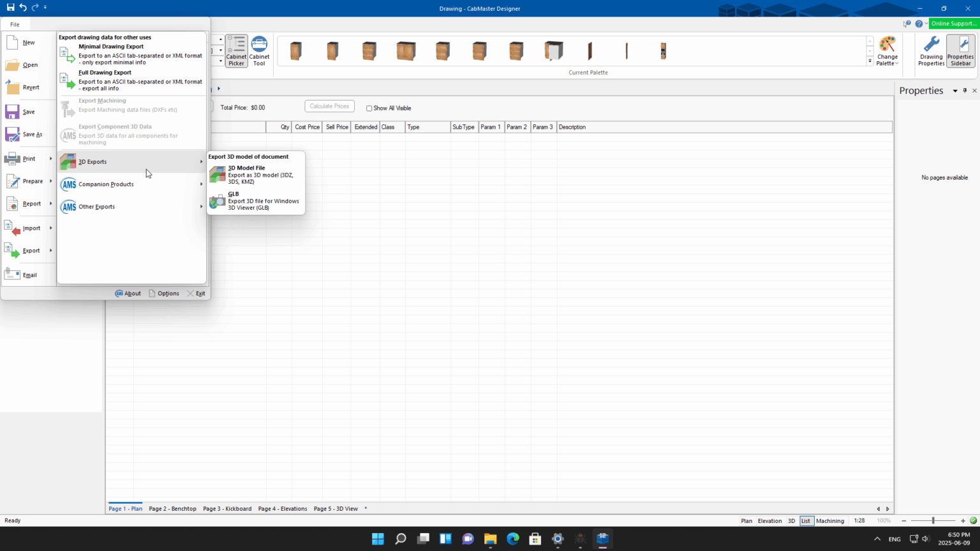This screenshot has width=980, height=551.
Task: Switch to Page 2 - Benchtop tab
Action: pyautogui.click(x=172, y=509)
